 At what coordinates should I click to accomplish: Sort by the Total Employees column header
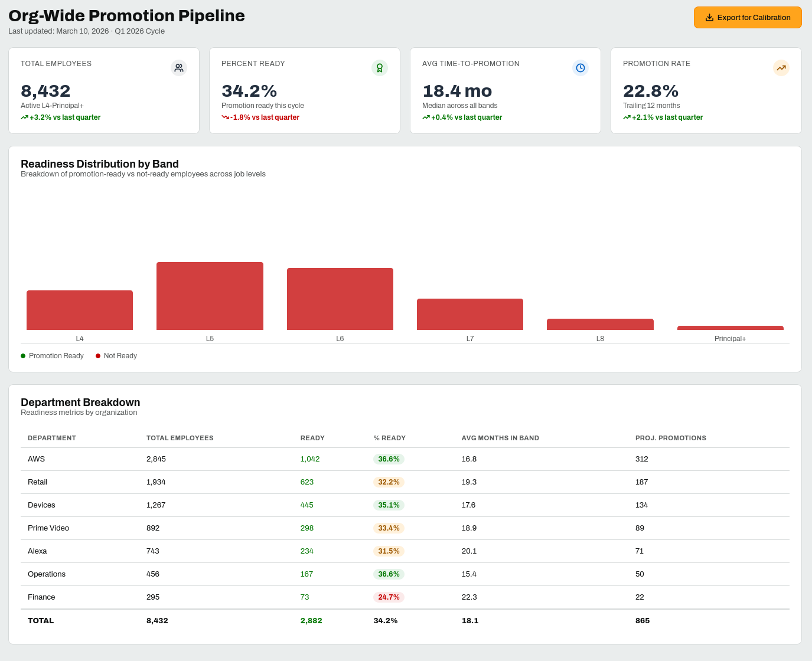pos(180,438)
